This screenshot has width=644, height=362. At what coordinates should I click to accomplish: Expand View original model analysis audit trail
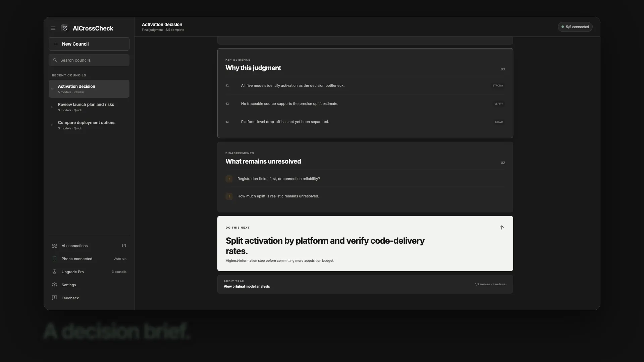(x=365, y=284)
